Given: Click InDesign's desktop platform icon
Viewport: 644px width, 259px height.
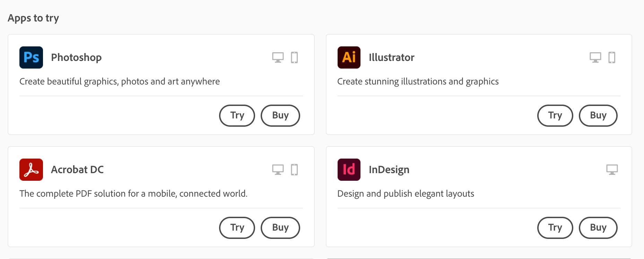Looking at the screenshot, I should pos(612,170).
